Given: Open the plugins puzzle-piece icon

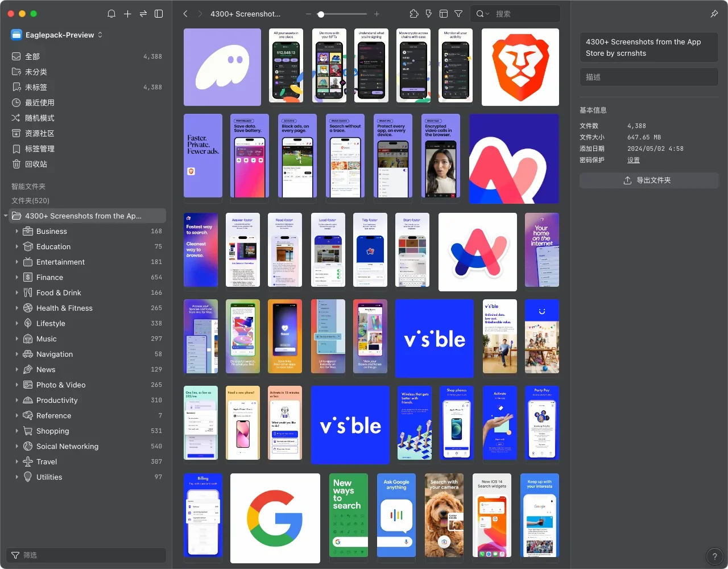Looking at the screenshot, I should pos(414,14).
